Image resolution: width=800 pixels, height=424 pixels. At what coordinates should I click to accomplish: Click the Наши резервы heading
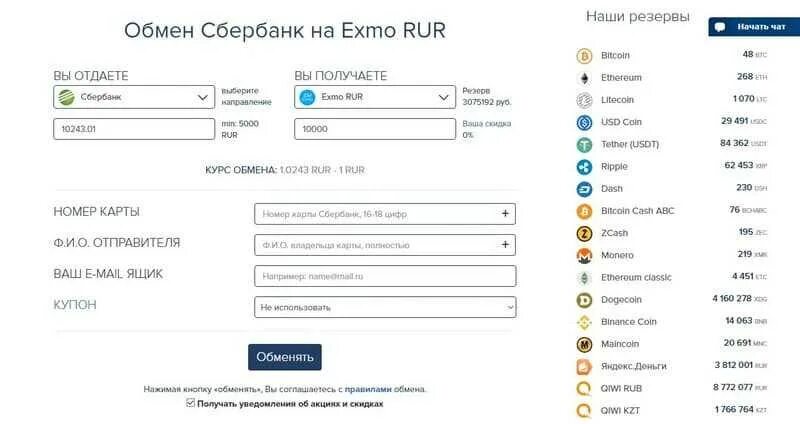pyautogui.click(x=638, y=16)
